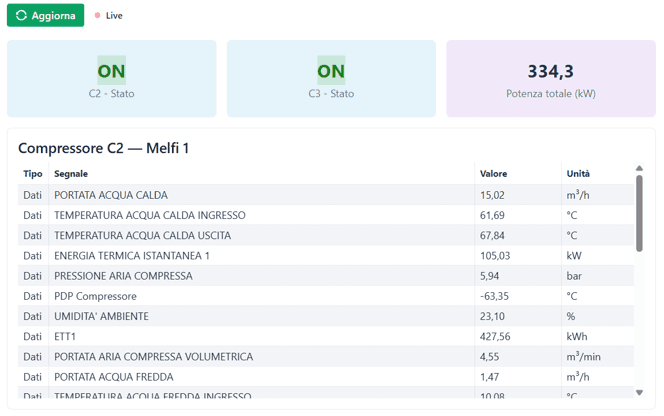664x416 pixels.
Task: Sort by the Segnale column header
Action: (71, 174)
